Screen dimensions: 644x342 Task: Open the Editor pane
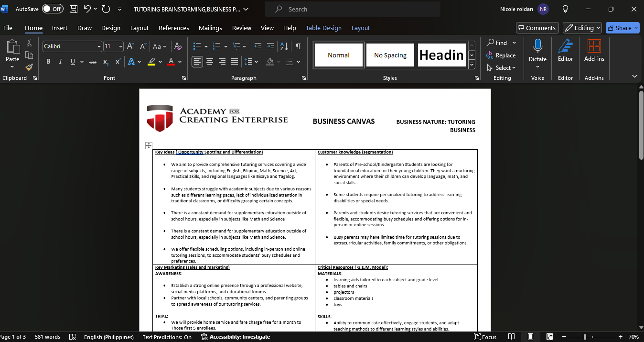click(x=566, y=51)
